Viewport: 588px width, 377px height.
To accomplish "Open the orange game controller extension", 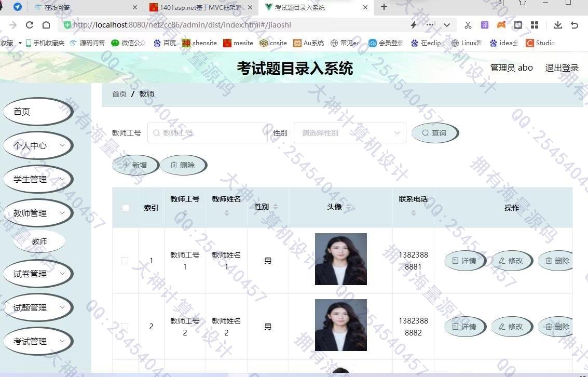I will pyautogui.click(x=501, y=25).
